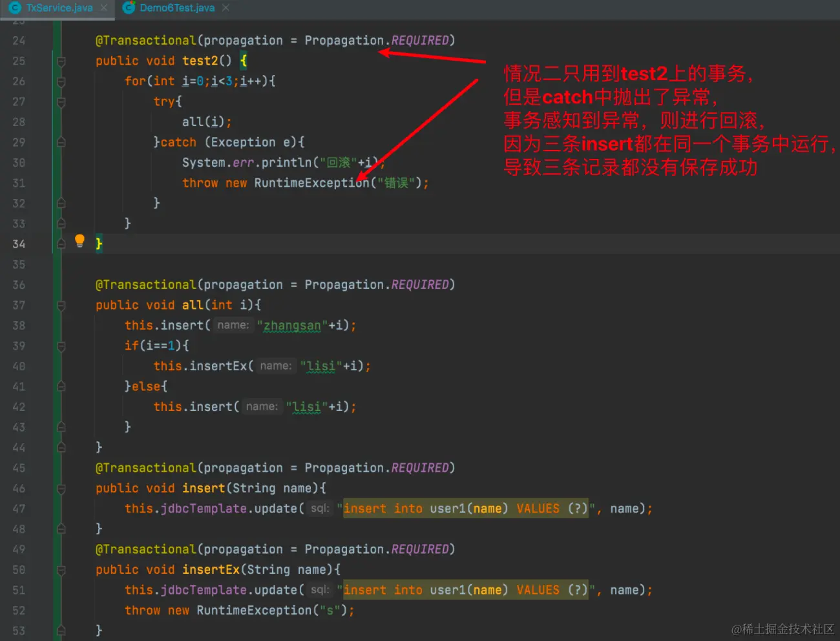The image size is (840, 641).
Task: Switch to the TxService.java tab
Action: coord(59,8)
